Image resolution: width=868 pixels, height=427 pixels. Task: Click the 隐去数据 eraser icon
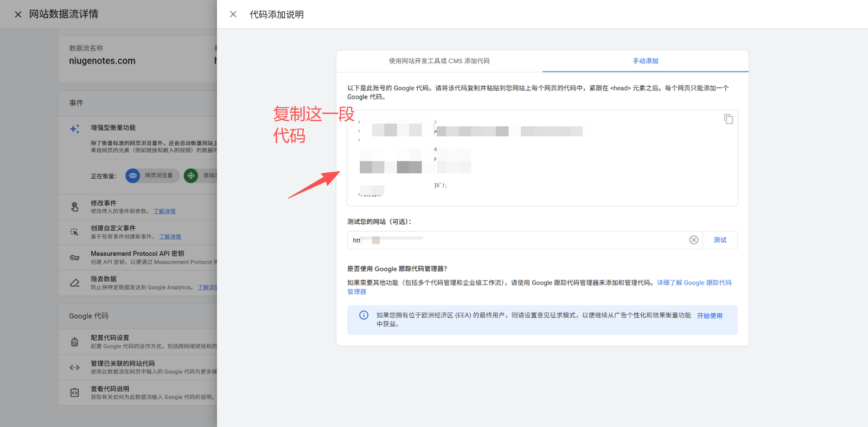pos(75,283)
